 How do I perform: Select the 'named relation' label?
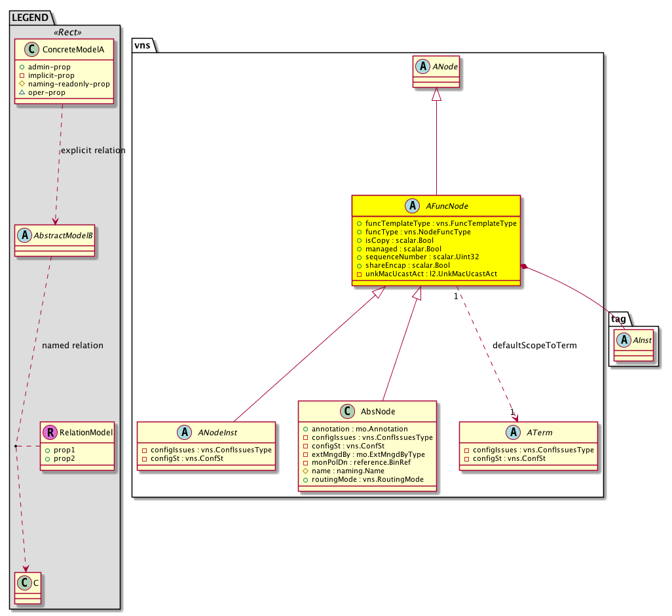(72, 345)
